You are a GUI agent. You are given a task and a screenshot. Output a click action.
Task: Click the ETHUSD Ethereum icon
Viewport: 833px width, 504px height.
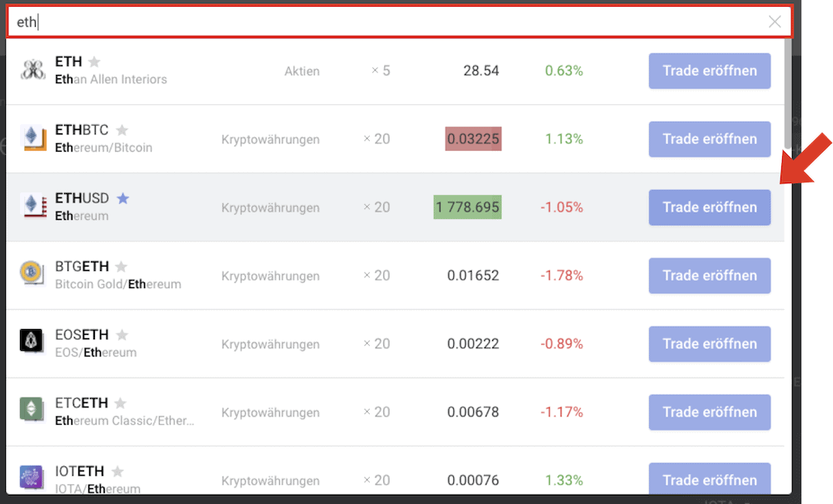[32, 206]
